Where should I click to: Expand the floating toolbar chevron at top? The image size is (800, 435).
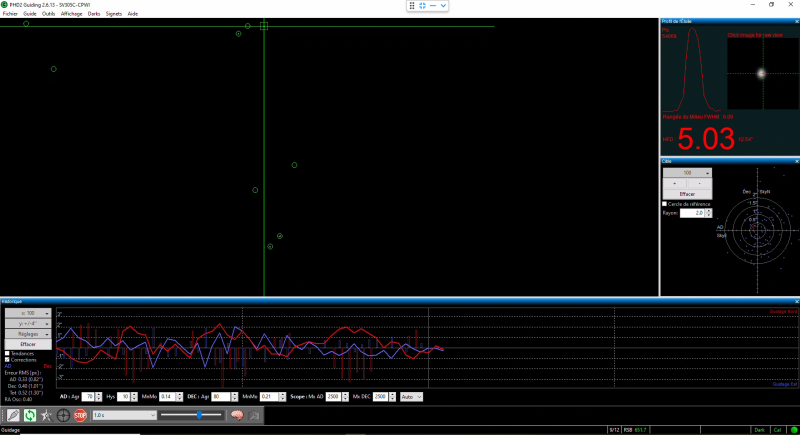click(443, 6)
